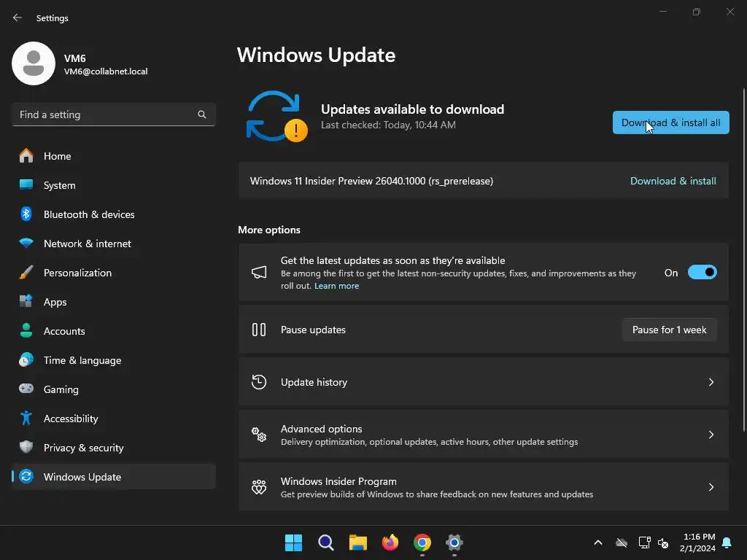The height and width of the screenshot is (560, 747).
Task: Open the clock showing 1:16 PM
Action: coord(697,542)
